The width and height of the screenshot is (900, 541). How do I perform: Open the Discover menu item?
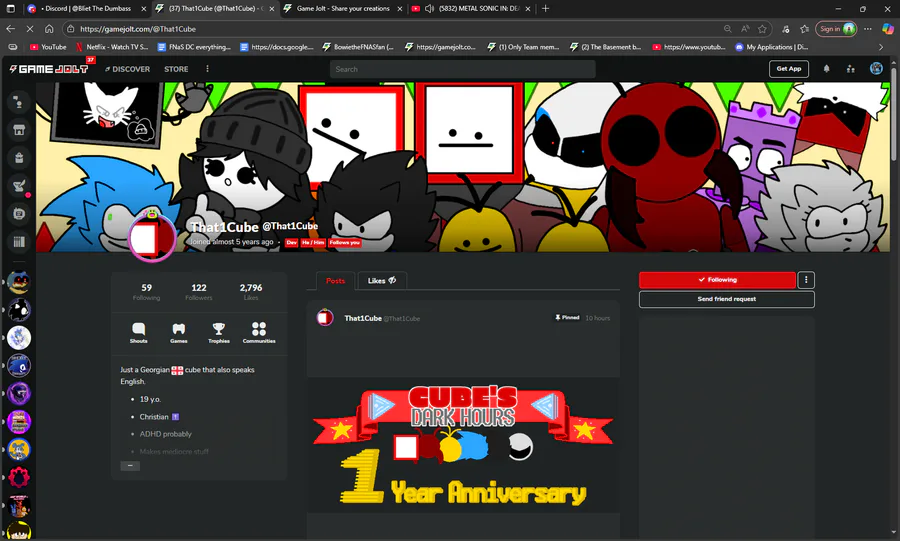click(127, 69)
